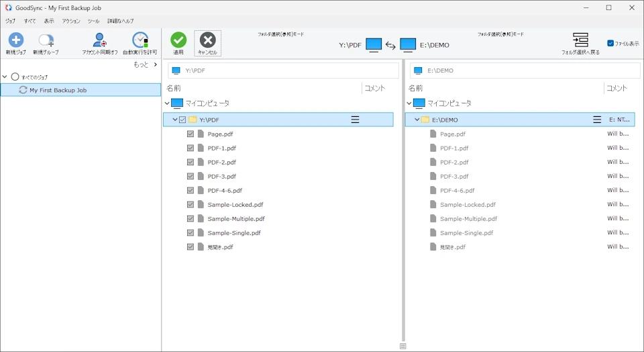The width and height of the screenshot is (644, 352).
Task: Click right E:\DEMO computer icon in header
Action: (x=408, y=45)
